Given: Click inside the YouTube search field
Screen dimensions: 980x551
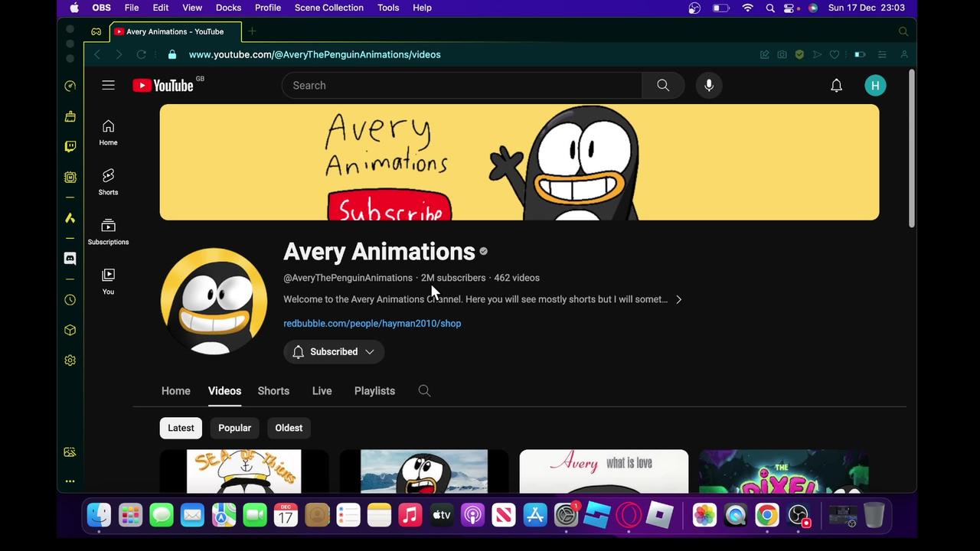Looking at the screenshot, I should [x=459, y=85].
